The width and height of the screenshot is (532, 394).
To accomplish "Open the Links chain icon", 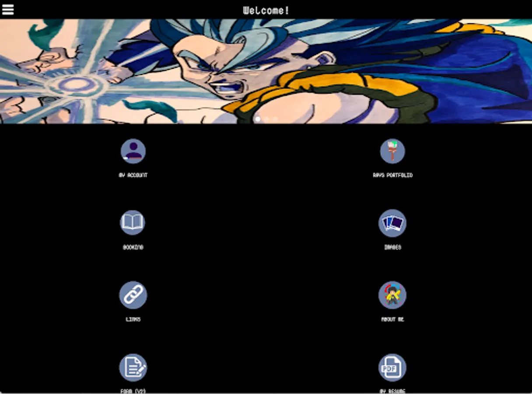I will (x=133, y=295).
